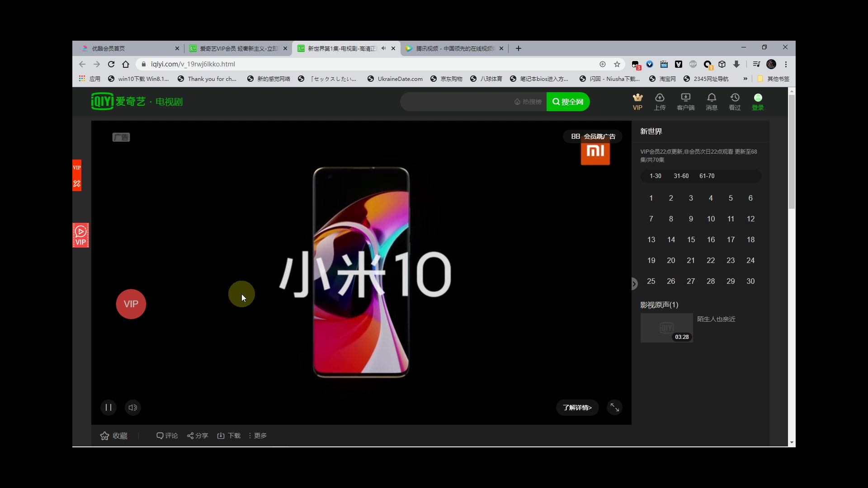Mute the video player volume
The image size is (868, 488).
pos(132,408)
